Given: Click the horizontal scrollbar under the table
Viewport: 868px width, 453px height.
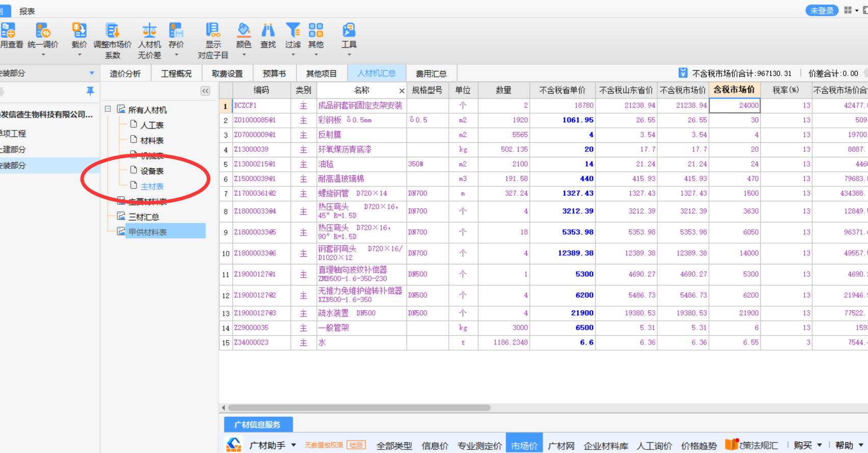Looking at the screenshot, I should [x=359, y=408].
